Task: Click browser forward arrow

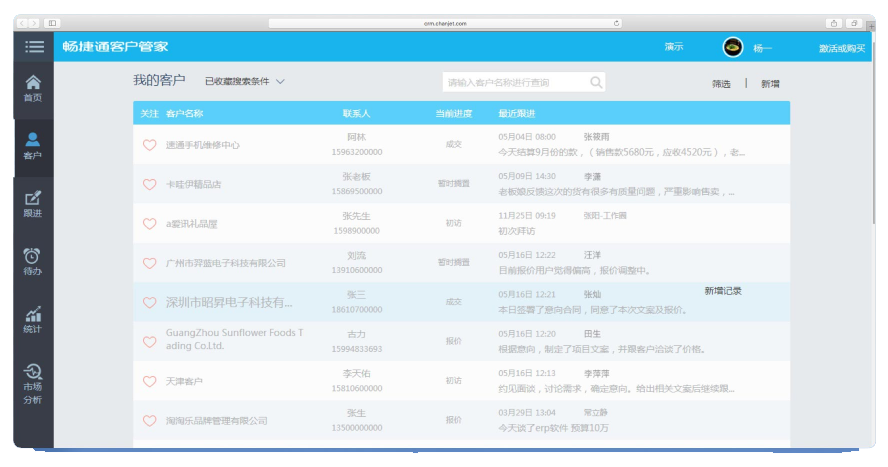Action: pyautogui.click(x=34, y=23)
